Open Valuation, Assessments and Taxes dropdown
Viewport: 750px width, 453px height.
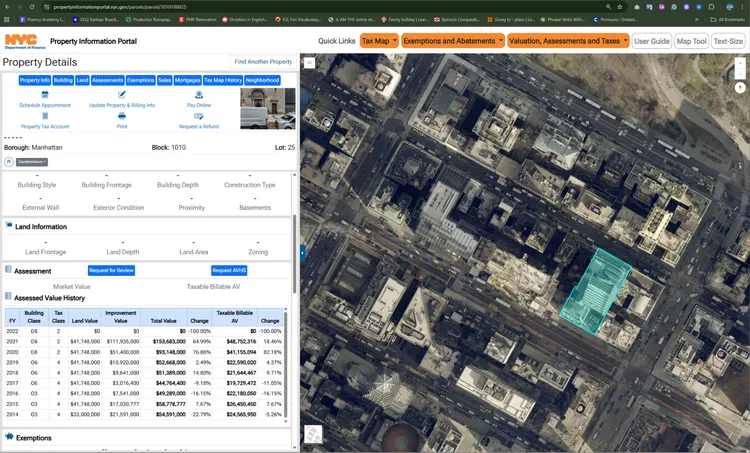(568, 41)
